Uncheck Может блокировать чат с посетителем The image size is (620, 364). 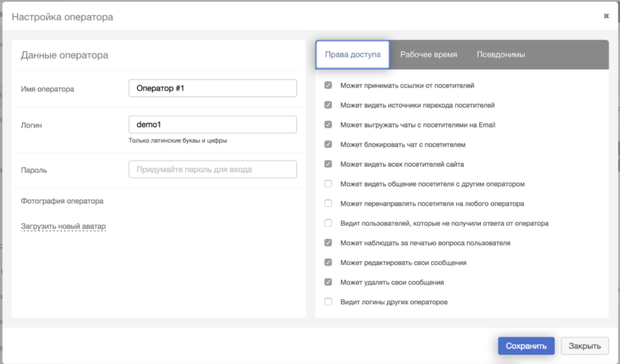328,145
